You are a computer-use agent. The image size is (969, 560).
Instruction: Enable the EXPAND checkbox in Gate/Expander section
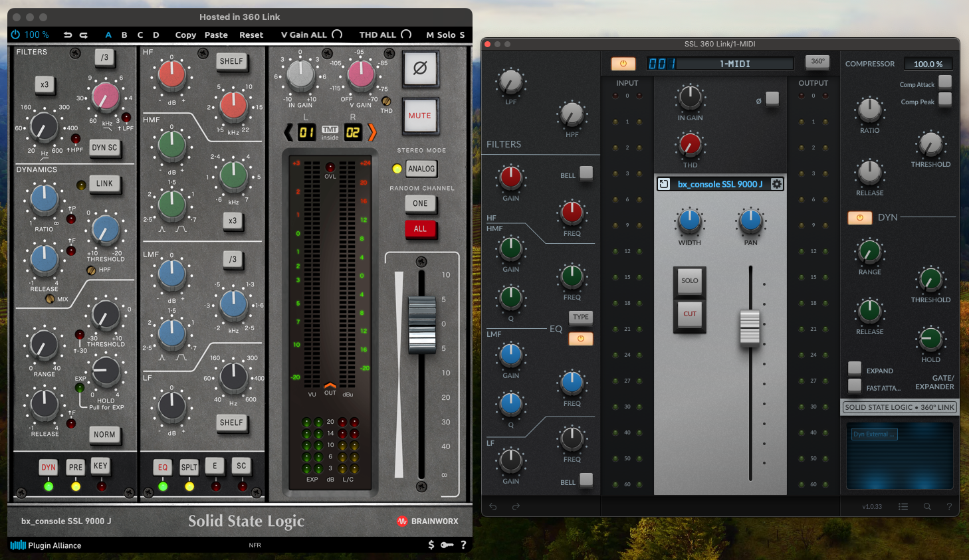click(x=855, y=370)
